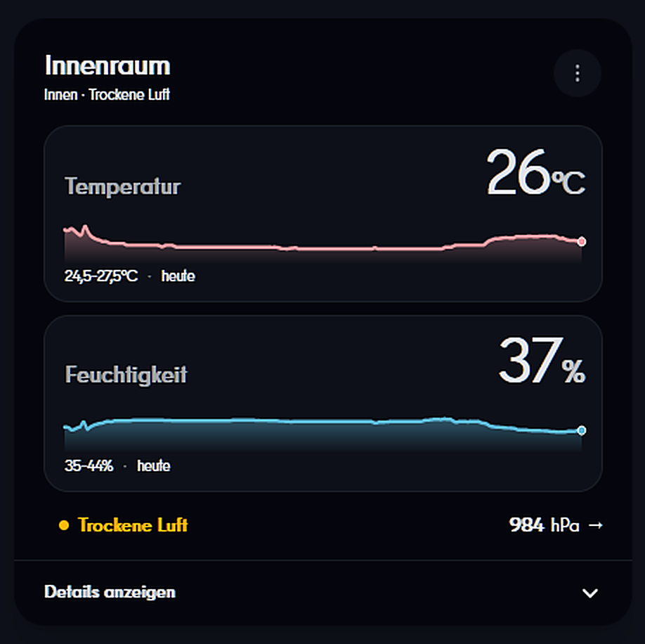645x644 pixels.
Task: Click the humidity area chart
Action: coord(323,434)
